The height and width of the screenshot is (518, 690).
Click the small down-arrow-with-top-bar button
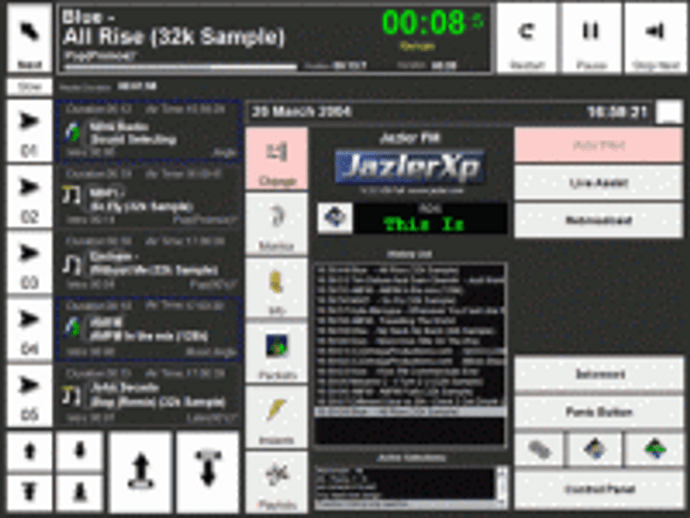(x=29, y=493)
